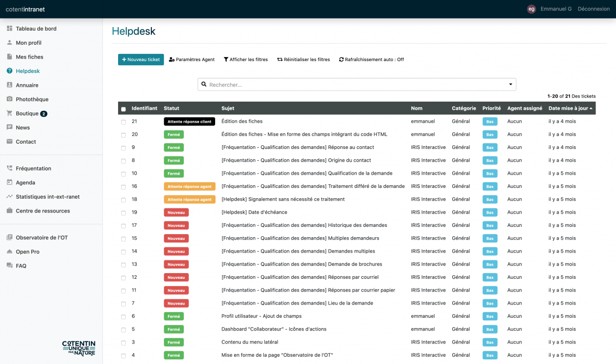The height and width of the screenshot is (364, 616).
Task: Click the Nouveau ticket button
Action: (141, 60)
